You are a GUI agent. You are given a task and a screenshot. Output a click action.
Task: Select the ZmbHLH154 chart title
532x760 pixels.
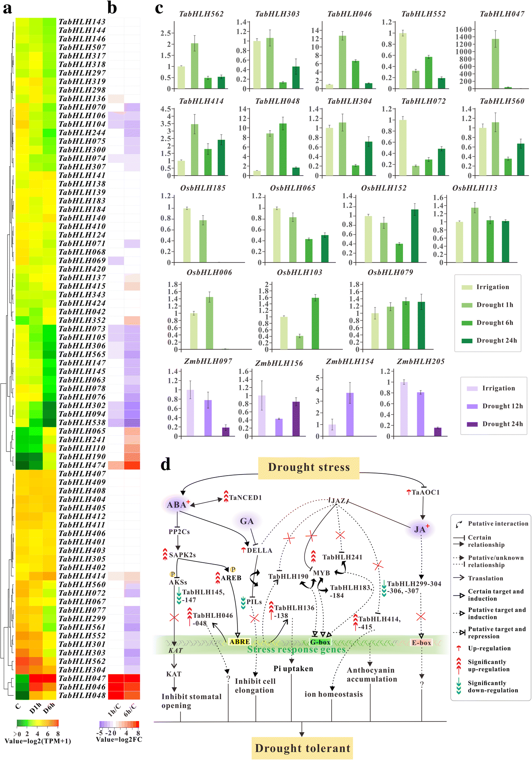point(350,362)
